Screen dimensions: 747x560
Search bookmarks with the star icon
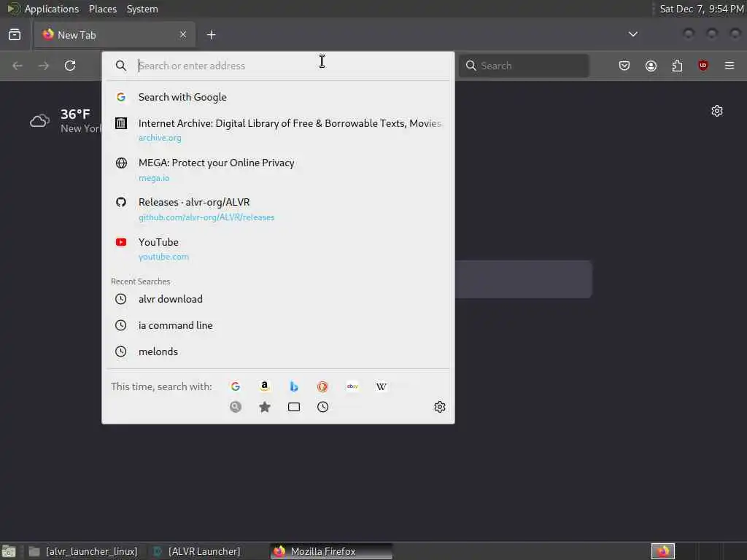point(264,407)
